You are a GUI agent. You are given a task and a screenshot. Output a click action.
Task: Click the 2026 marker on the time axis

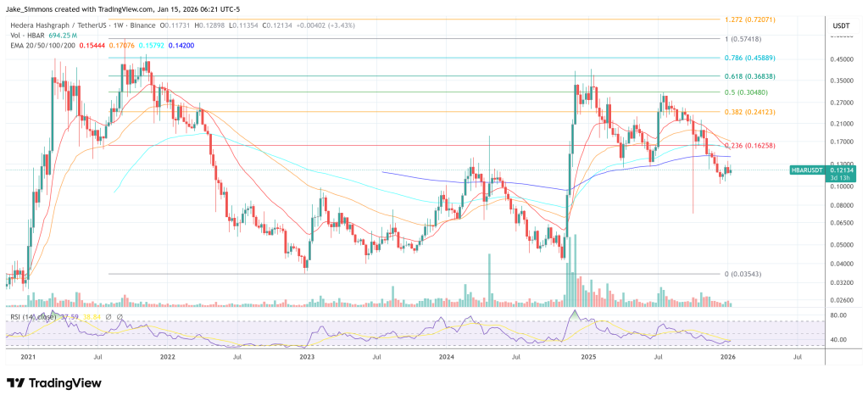click(728, 358)
